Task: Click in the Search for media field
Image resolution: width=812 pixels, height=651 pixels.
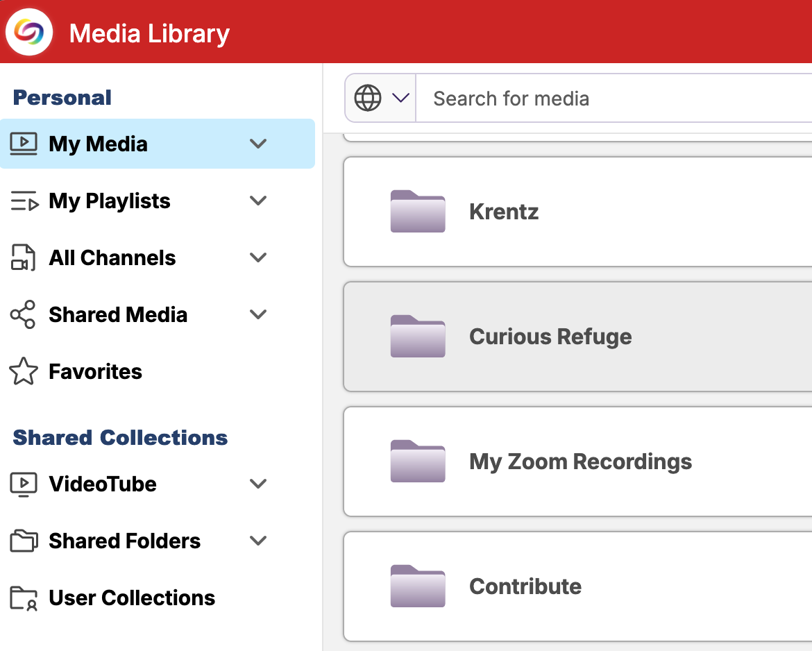Action: point(614,98)
